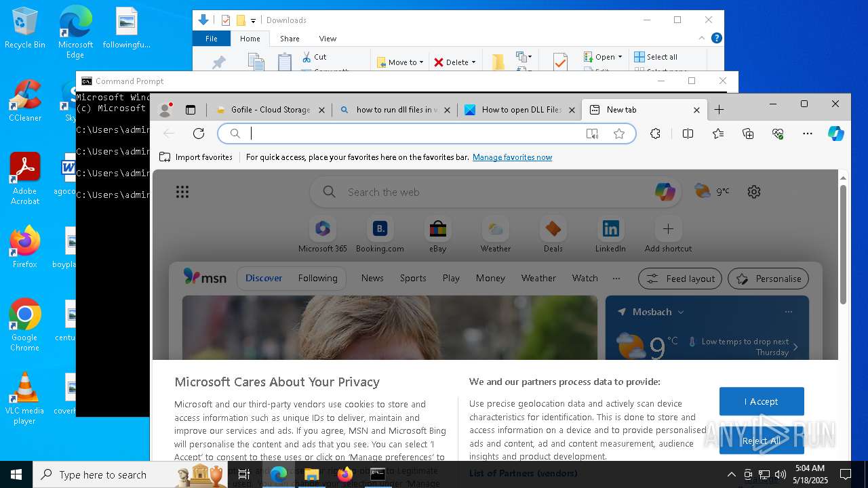This screenshot has width=868, height=488.
Task: Close the Gofile - Cloud Storage tab
Action: click(321, 110)
